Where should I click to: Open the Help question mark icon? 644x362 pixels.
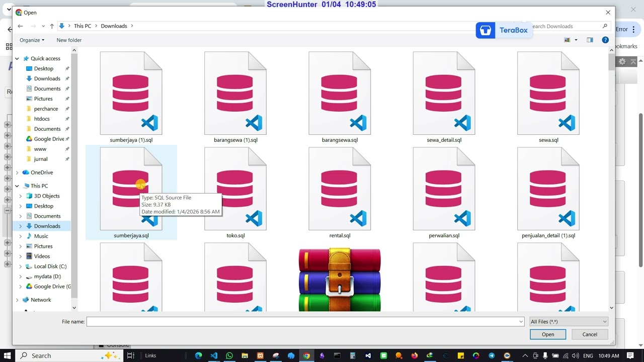click(605, 40)
